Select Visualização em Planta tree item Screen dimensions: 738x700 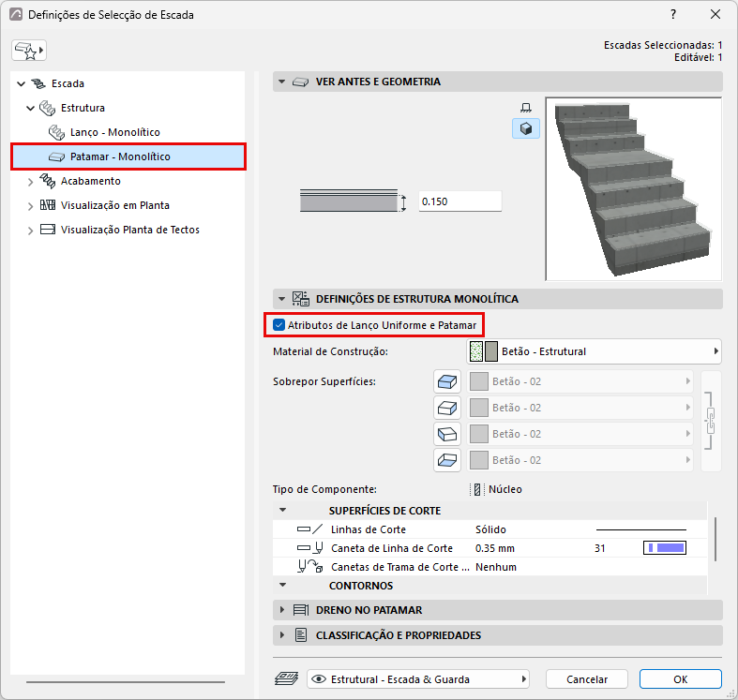click(x=114, y=205)
